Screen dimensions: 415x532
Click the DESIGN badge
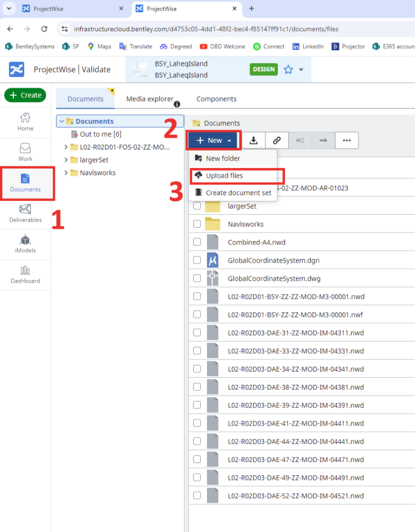tap(264, 69)
